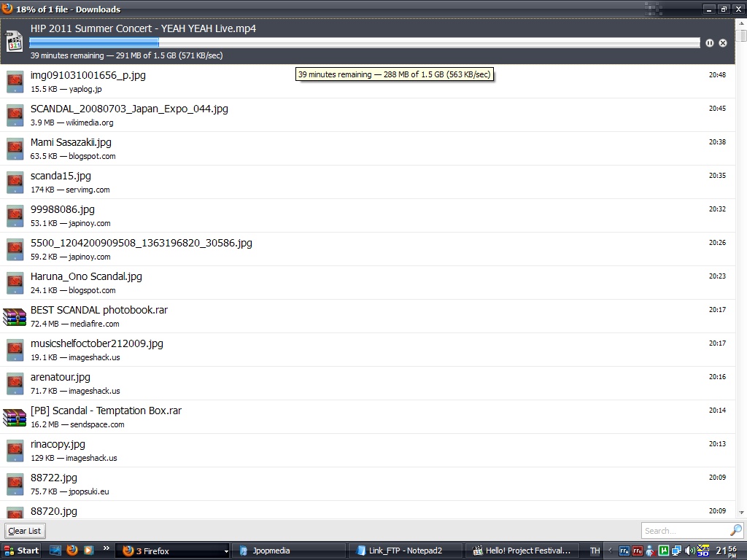
Task: Launch media player from quick launch
Action: [x=88, y=551]
